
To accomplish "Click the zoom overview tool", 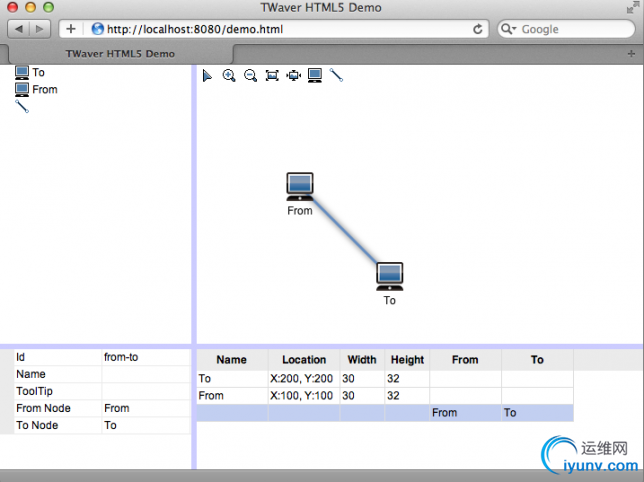I will tap(272, 76).
